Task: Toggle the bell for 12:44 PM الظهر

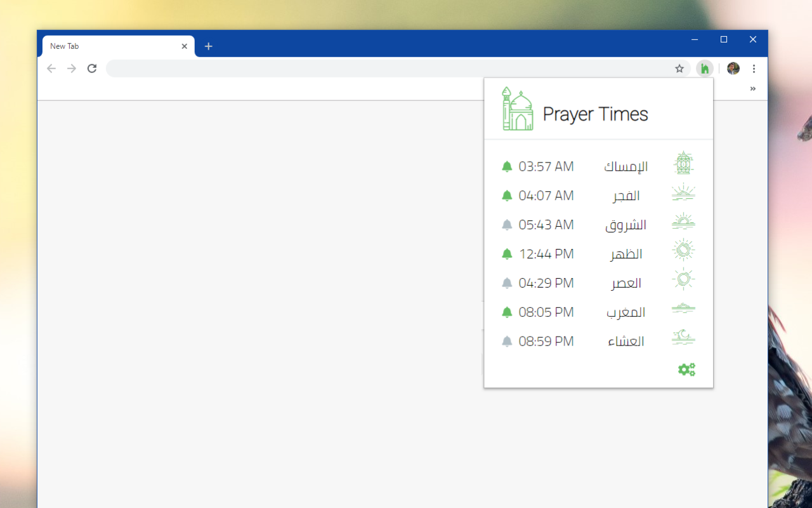Action: coord(507,254)
